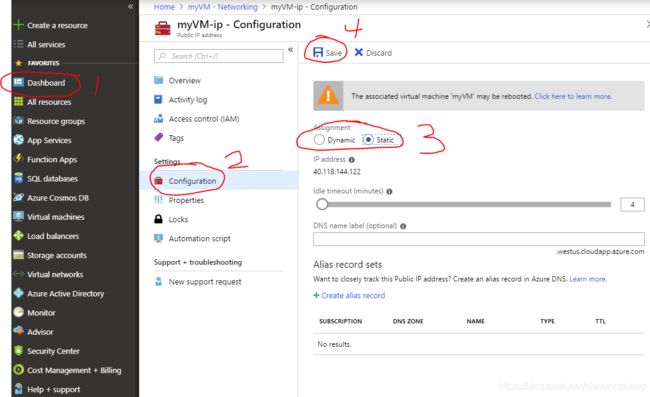
Task: Click the Idle timeout slider handle
Action: (322, 204)
